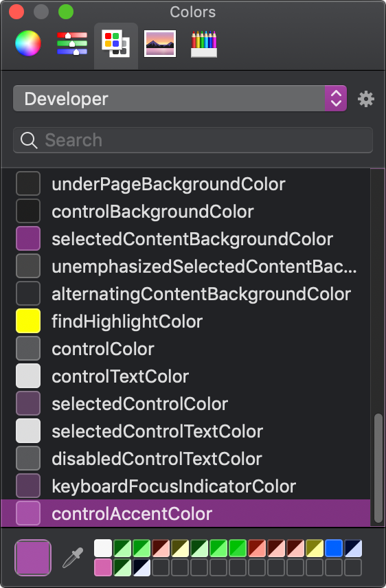Open the color sliders picker
The image size is (386, 588).
pos(72,43)
